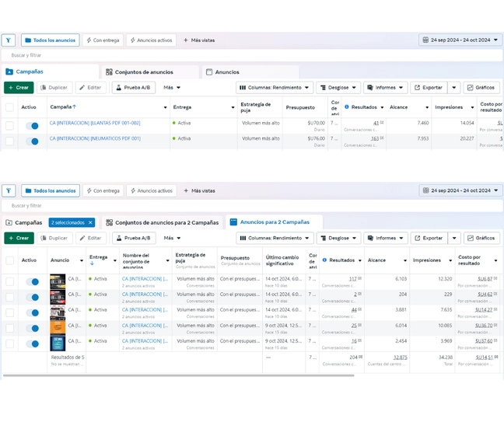Click the info icon beside Resultados in upper table

tap(347, 107)
